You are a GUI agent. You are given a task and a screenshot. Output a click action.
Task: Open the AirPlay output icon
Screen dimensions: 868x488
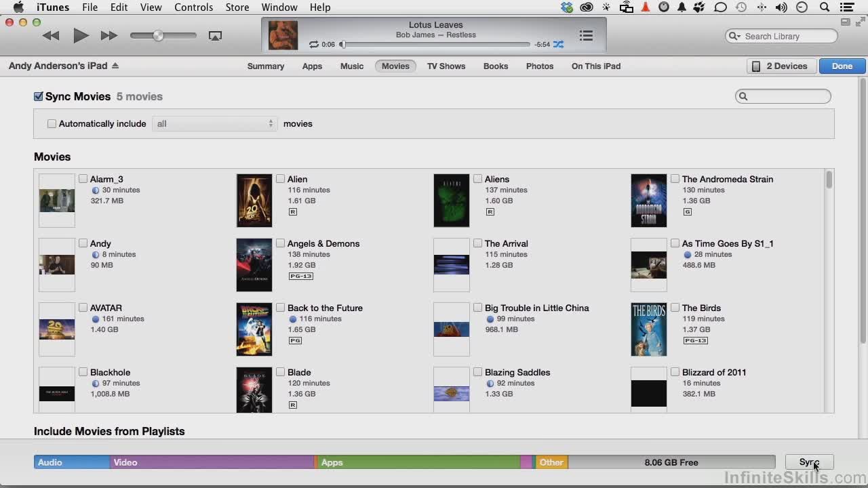click(215, 36)
